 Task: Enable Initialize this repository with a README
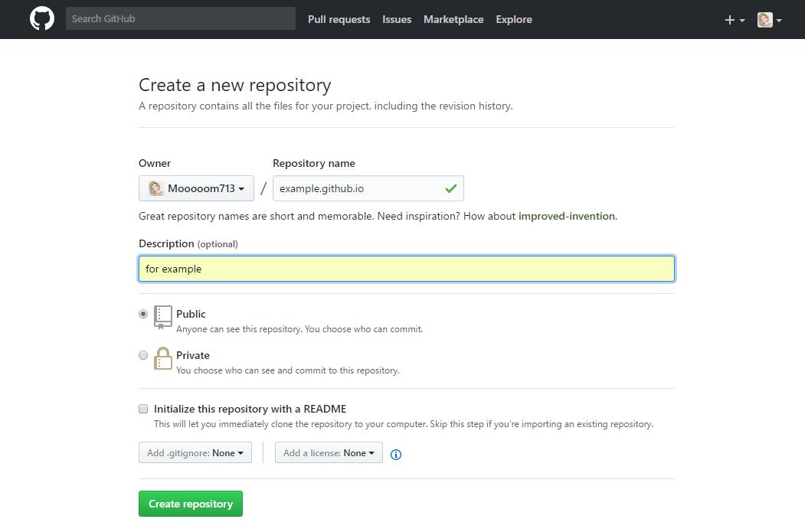[143, 409]
